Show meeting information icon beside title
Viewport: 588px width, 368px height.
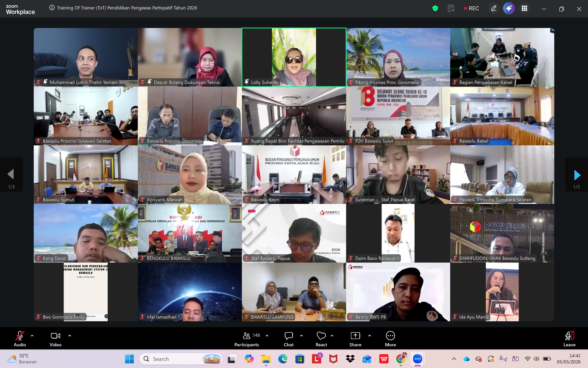pyautogui.click(x=52, y=8)
